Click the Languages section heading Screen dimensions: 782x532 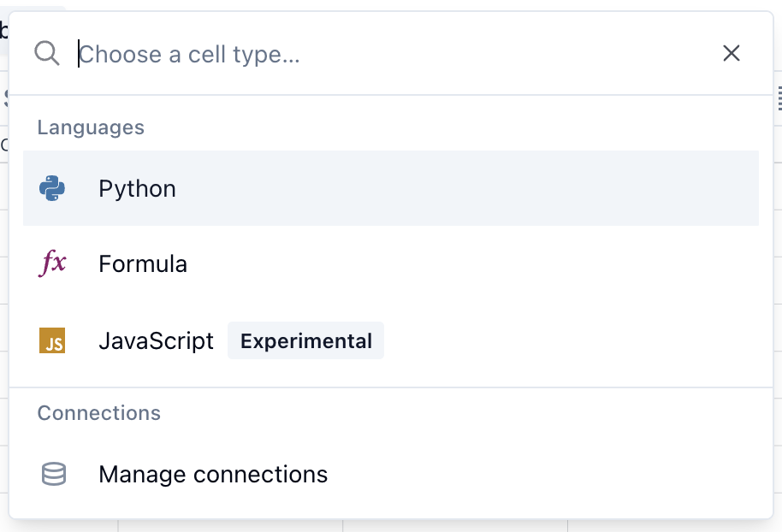91,127
